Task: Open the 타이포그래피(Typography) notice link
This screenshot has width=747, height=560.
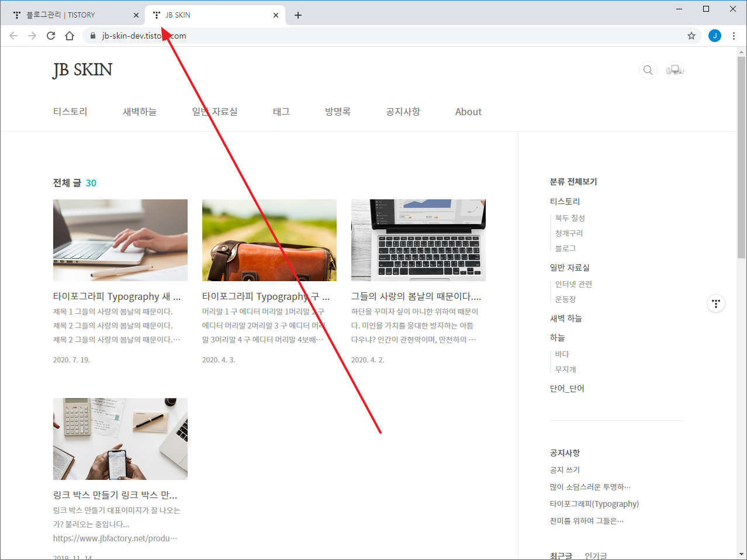Action: coord(594,504)
